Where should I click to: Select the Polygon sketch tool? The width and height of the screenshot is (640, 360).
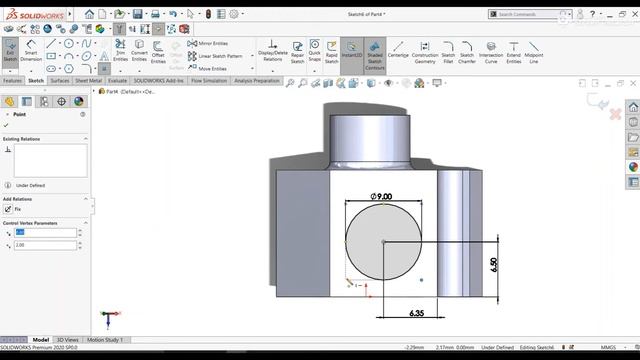click(x=69, y=68)
